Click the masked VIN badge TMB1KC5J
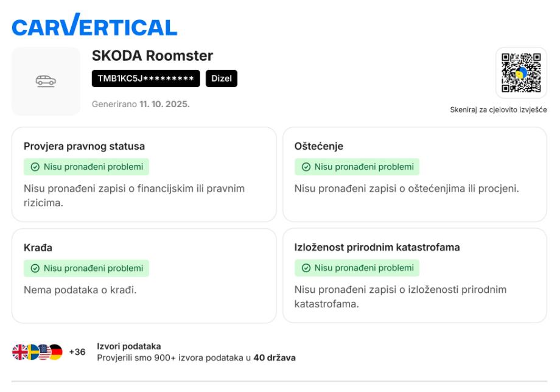 pyautogui.click(x=146, y=79)
